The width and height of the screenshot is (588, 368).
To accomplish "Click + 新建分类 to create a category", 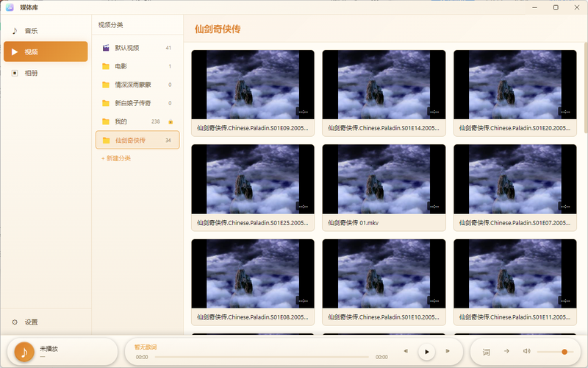I will tap(116, 158).
